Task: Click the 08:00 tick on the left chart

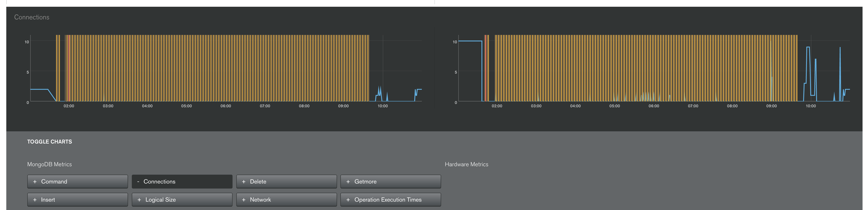Action: tap(304, 106)
